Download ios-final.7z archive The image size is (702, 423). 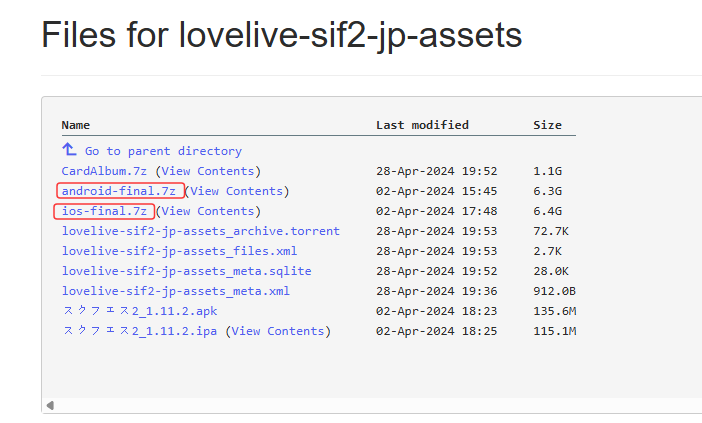pyautogui.click(x=104, y=211)
